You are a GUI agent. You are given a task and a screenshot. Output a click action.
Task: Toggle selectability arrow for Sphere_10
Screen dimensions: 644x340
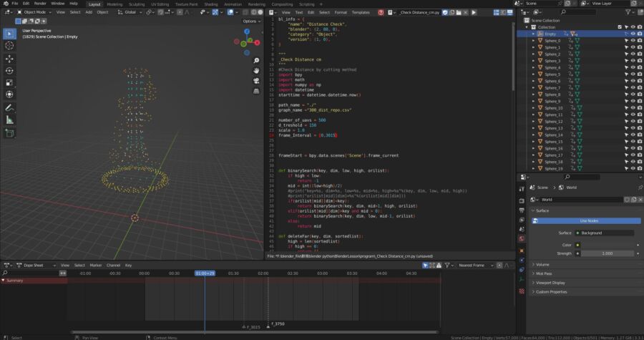point(626,108)
